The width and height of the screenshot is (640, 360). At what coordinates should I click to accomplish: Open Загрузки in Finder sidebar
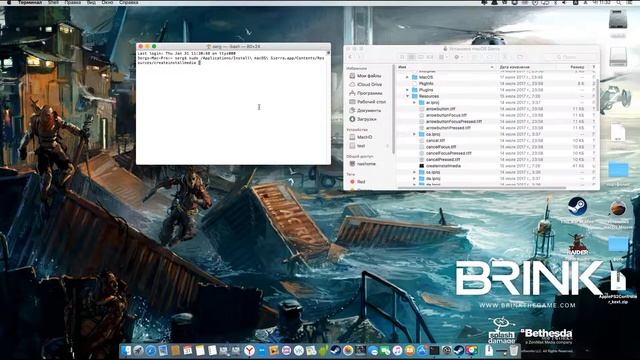[363, 119]
